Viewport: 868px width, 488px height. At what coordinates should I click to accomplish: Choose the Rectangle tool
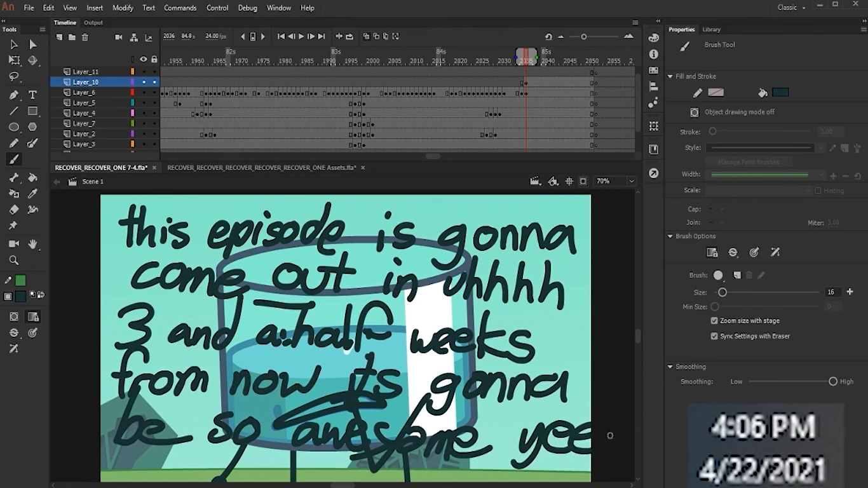click(x=33, y=111)
